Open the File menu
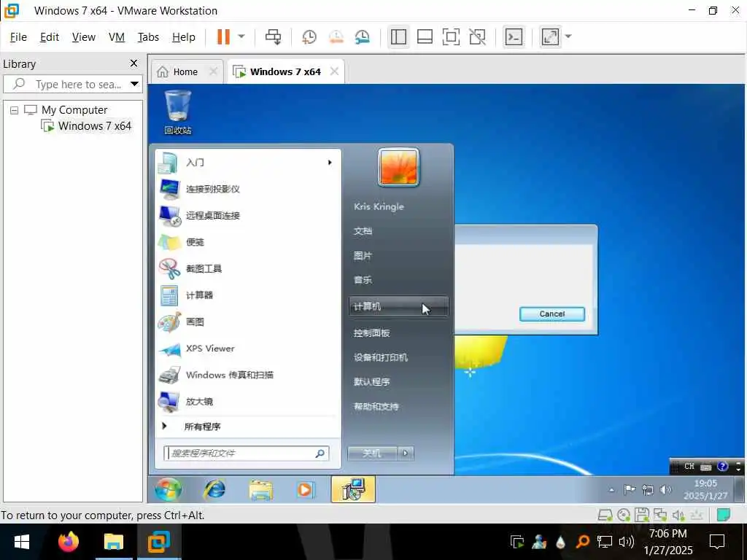 [x=18, y=37]
